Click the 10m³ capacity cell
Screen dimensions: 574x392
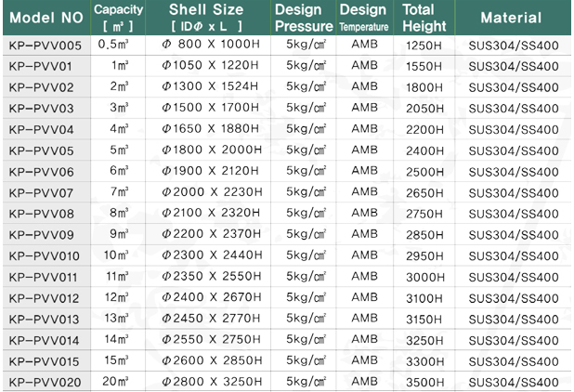click(x=118, y=255)
